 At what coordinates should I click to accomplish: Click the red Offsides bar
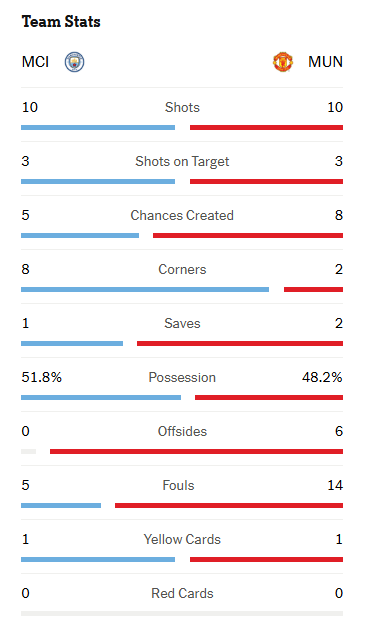pyautogui.click(x=196, y=452)
